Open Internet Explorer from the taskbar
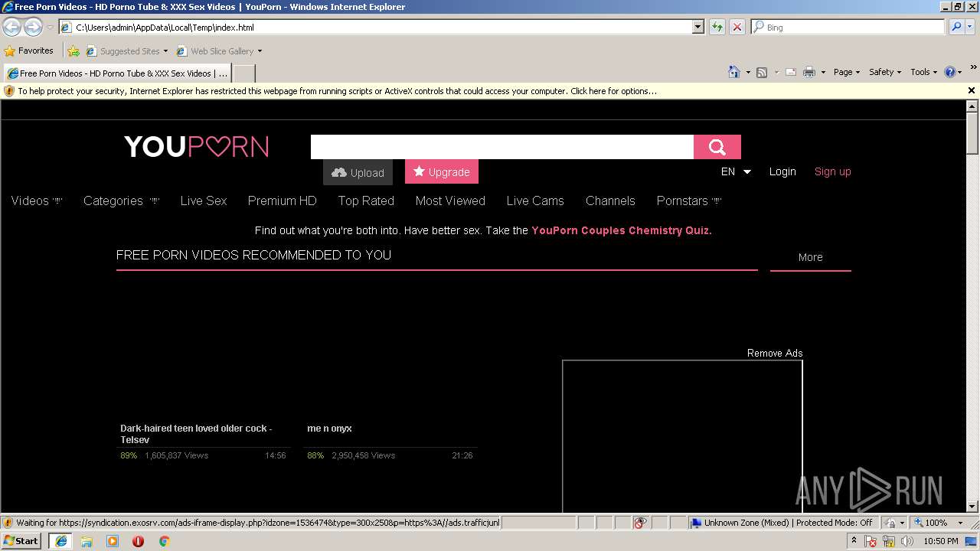This screenshot has width=980, height=551. click(x=61, y=541)
